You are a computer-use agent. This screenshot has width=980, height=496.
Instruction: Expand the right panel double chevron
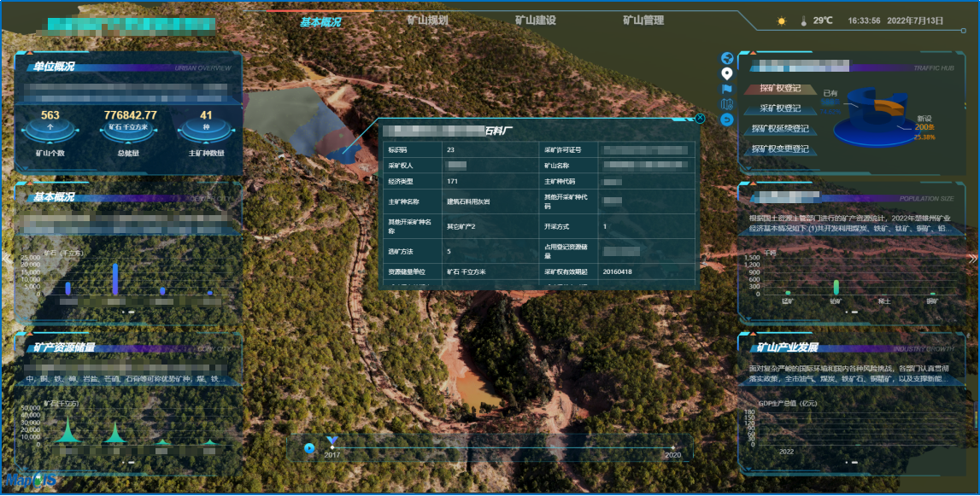(x=971, y=258)
